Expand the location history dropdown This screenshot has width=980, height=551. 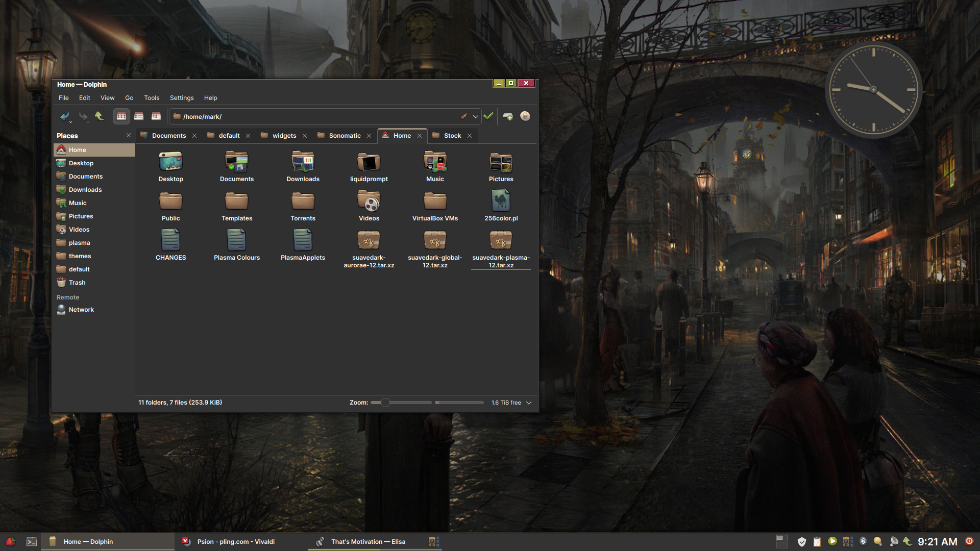476,116
